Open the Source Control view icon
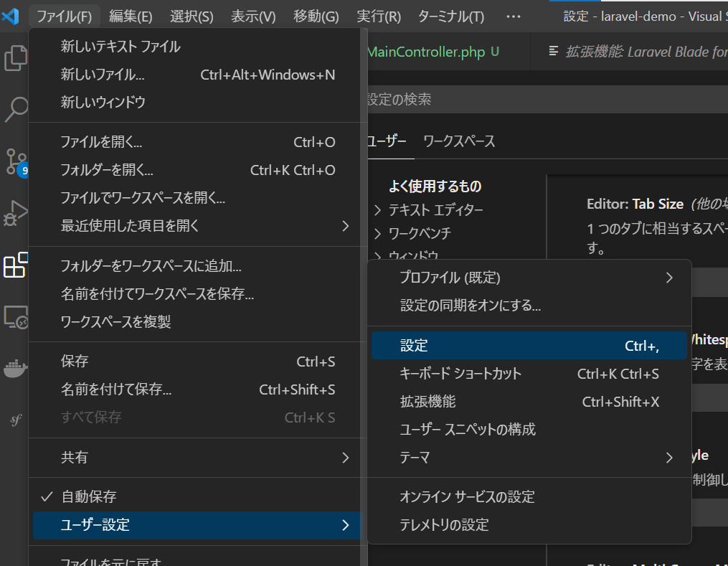728x566 pixels. (16, 161)
